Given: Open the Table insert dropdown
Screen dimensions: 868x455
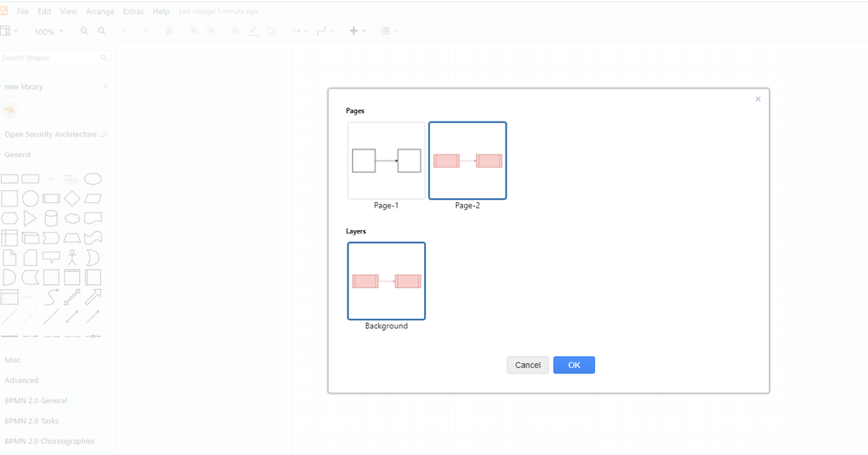Looking at the screenshot, I should point(390,31).
